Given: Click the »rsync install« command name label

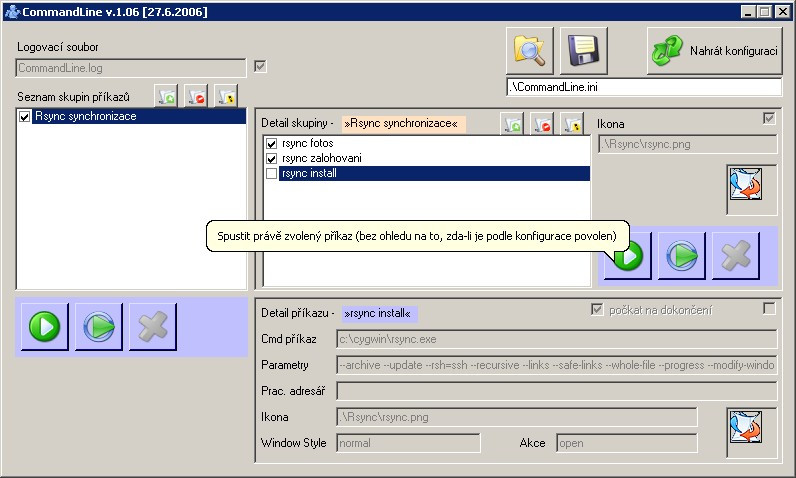Looking at the screenshot, I should [x=380, y=314].
